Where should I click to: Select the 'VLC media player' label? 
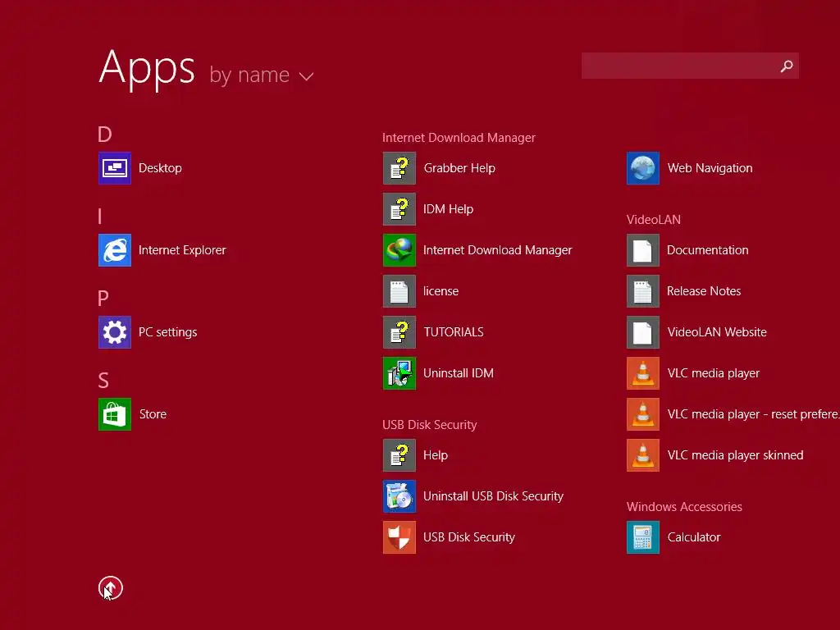(714, 373)
